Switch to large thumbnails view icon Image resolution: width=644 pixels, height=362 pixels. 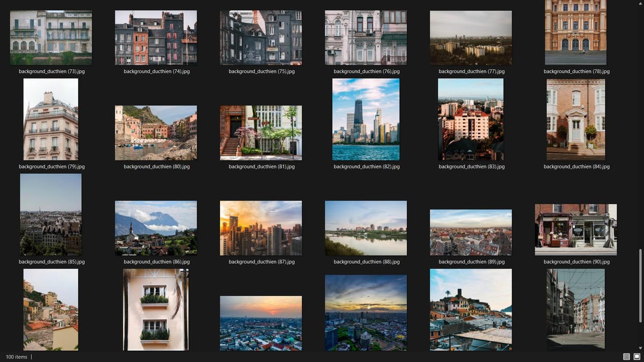[637, 357]
